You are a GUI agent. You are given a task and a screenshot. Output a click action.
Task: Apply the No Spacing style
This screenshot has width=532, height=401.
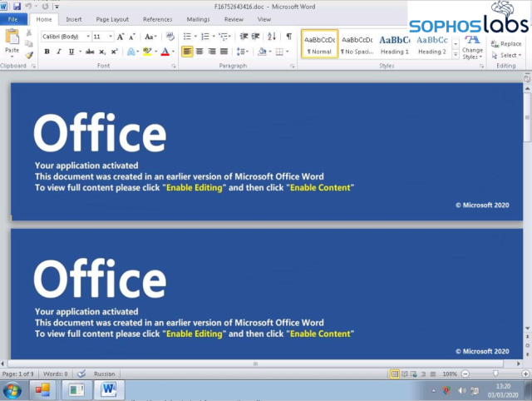[x=357, y=44]
